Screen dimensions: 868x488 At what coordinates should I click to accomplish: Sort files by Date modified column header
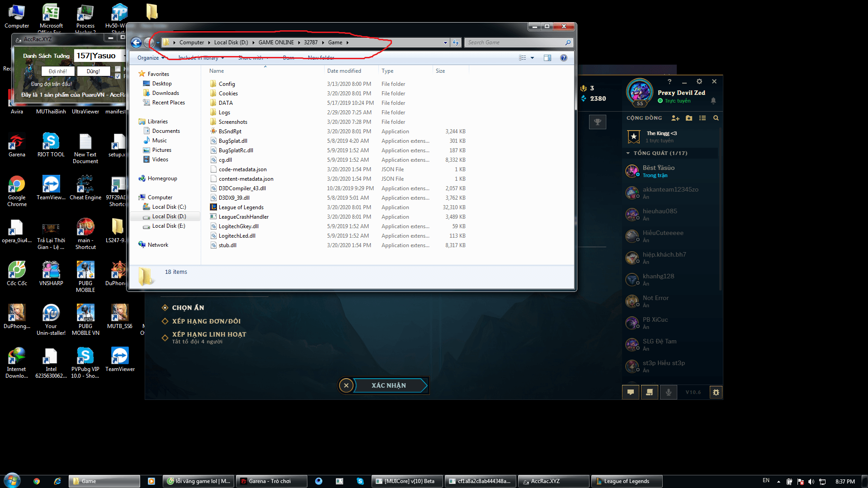[351, 71]
